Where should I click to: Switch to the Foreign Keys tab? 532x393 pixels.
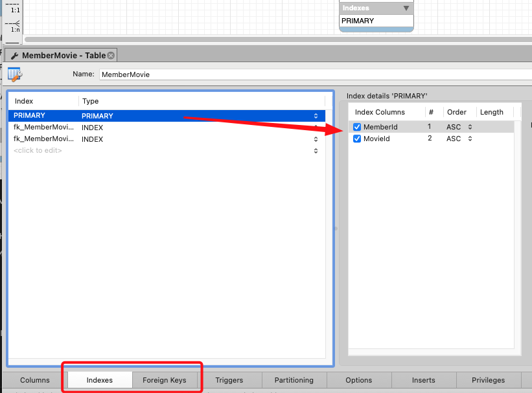click(165, 380)
